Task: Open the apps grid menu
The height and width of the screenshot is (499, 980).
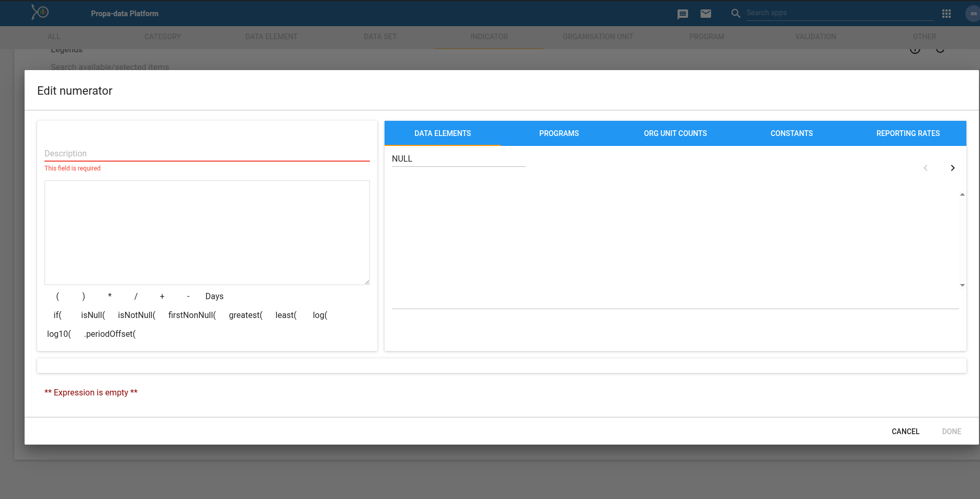Action: coord(946,14)
